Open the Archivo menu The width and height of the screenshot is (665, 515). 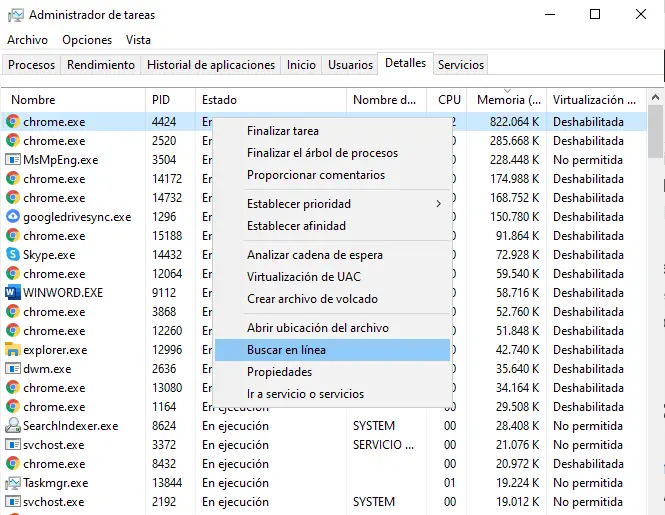click(x=28, y=40)
